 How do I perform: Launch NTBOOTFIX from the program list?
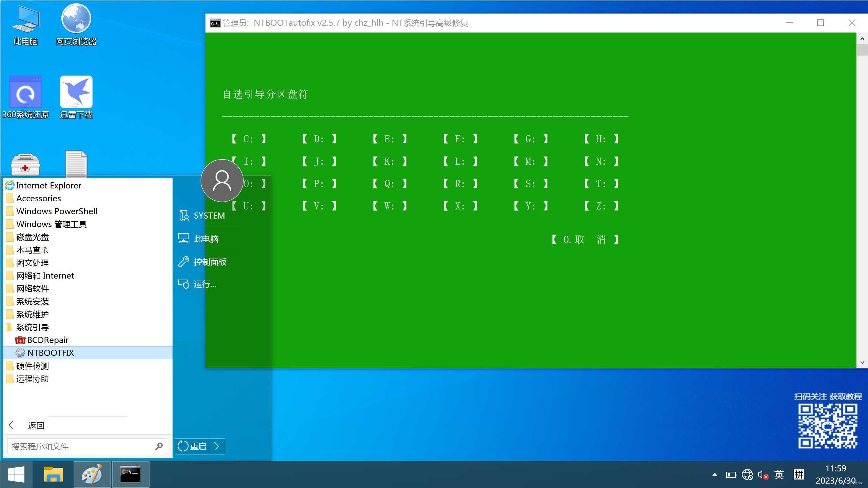coord(51,353)
